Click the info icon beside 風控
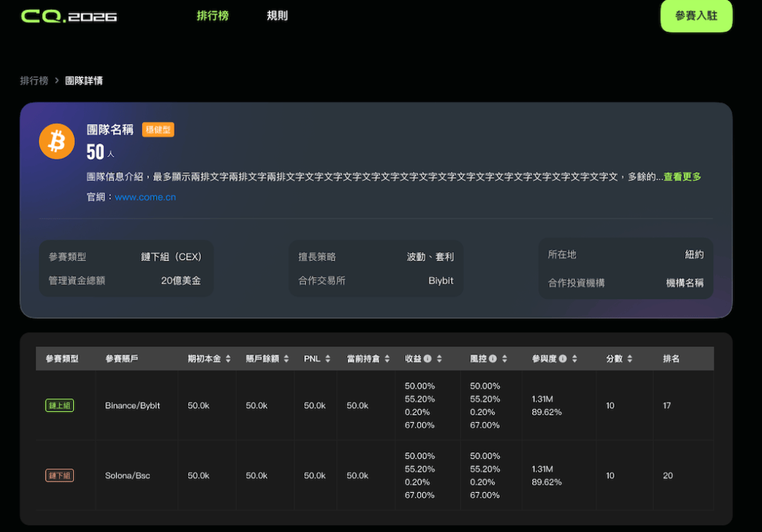Screen dimensions: 762x532 [x=492, y=359]
